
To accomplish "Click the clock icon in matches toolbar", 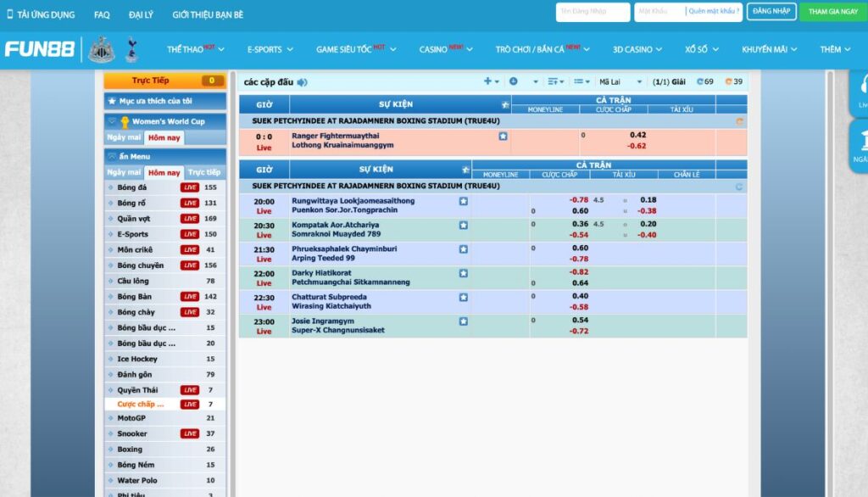I will 514,81.
